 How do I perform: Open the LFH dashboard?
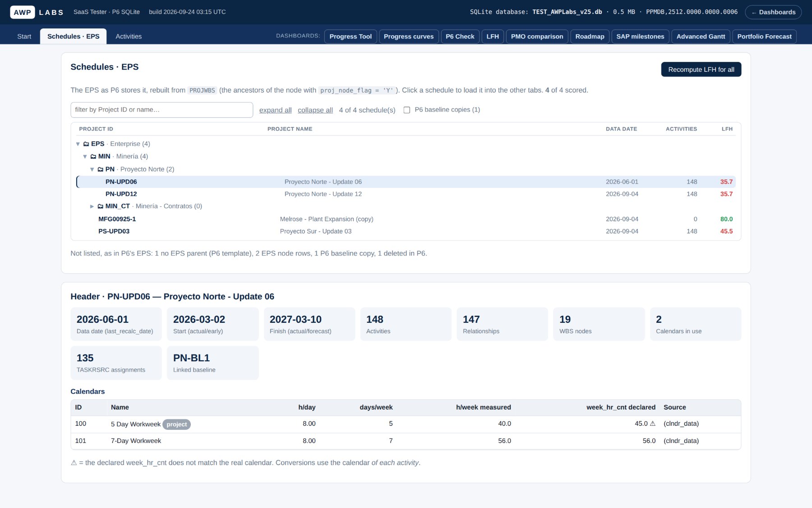(493, 36)
